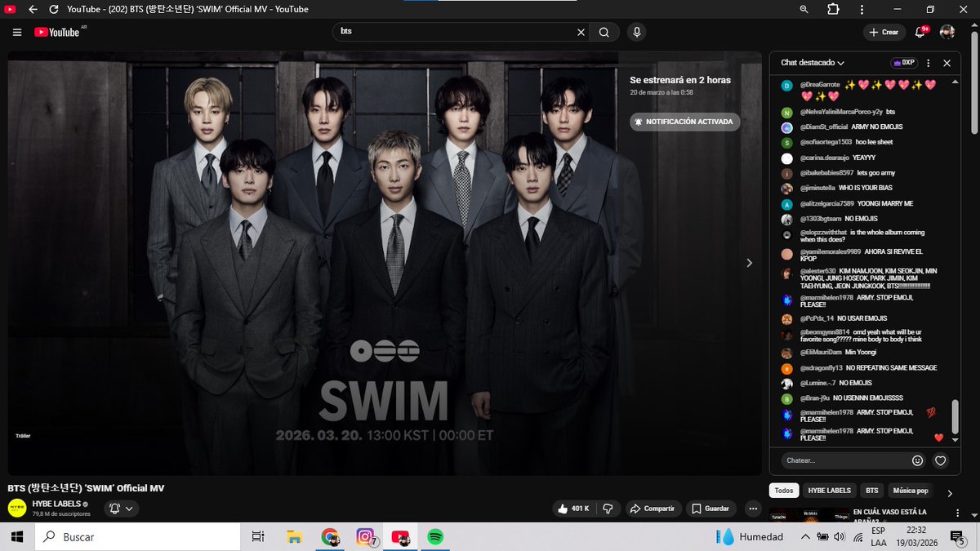Reload the page
This screenshot has width=980, height=551.
tap(53, 9)
